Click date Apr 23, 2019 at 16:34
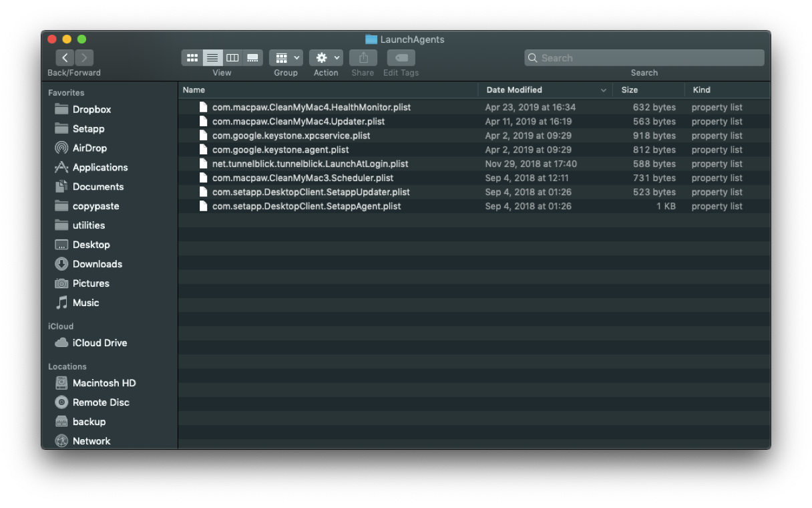This screenshot has height=508, width=812. click(x=530, y=107)
